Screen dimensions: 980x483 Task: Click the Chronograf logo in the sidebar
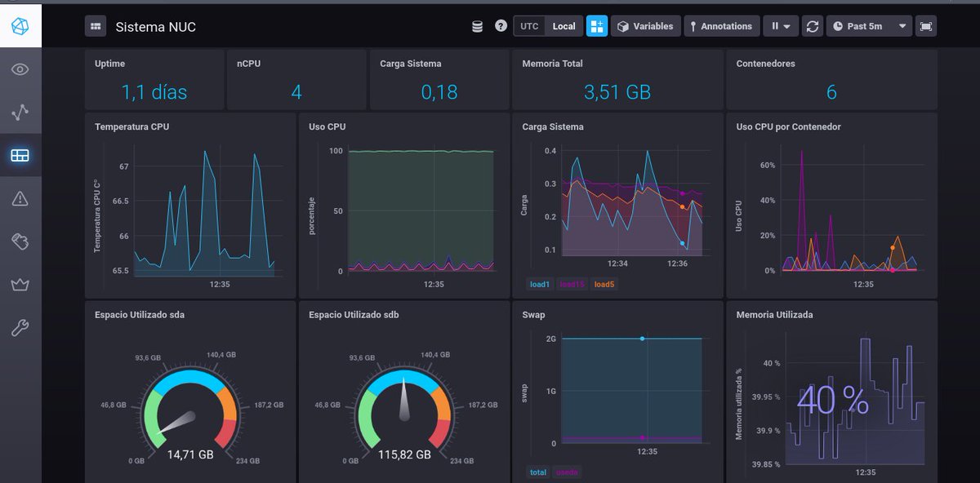click(20, 26)
